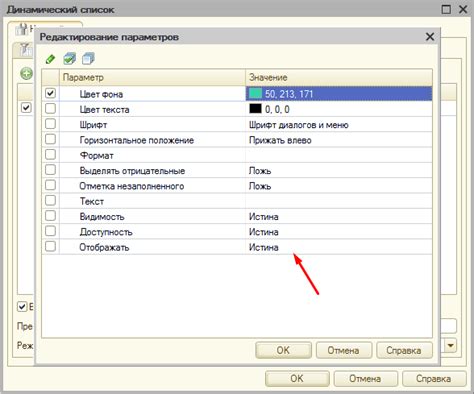Click Отмена in Редактирование параметров dialog
This screenshot has height=394, width=474.
point(343,350)
